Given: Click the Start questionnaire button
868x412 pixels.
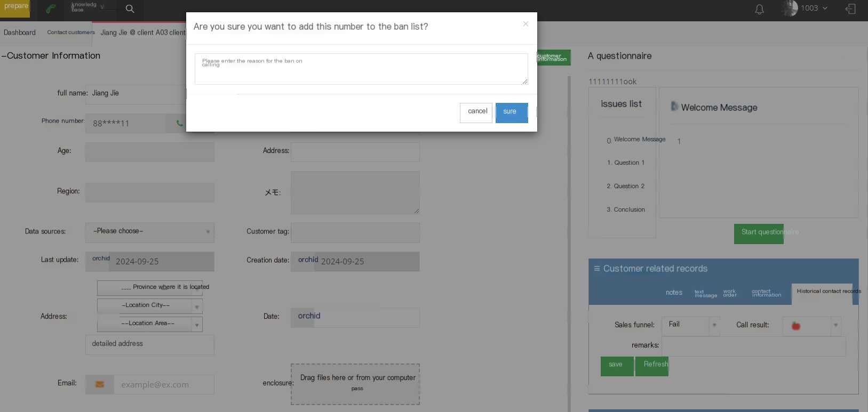Looking at the screenshot, I should [759, 233].
